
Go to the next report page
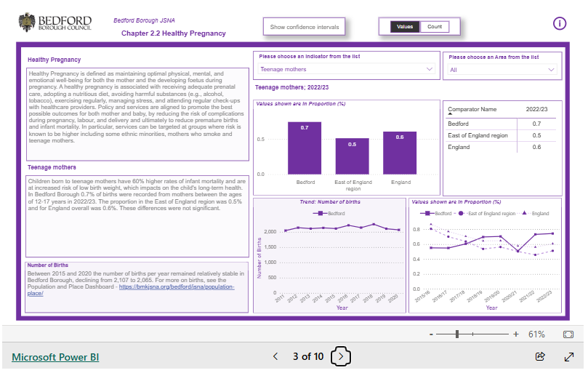point(340,356)
